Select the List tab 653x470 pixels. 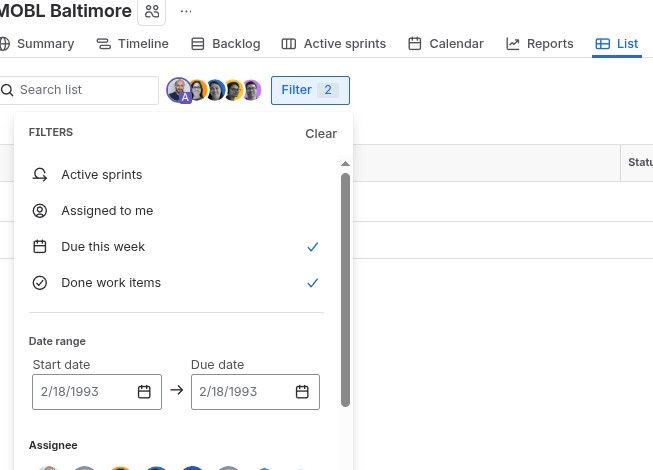[x=617, y=44]
